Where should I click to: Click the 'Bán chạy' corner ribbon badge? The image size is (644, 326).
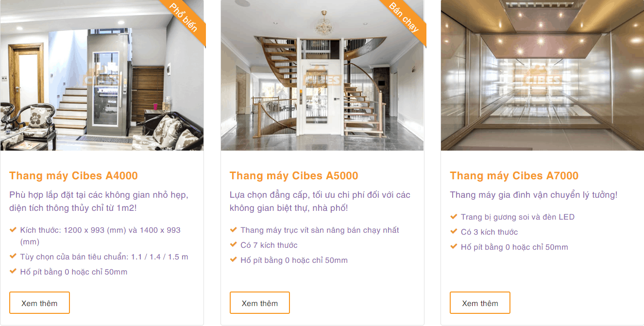405,18
